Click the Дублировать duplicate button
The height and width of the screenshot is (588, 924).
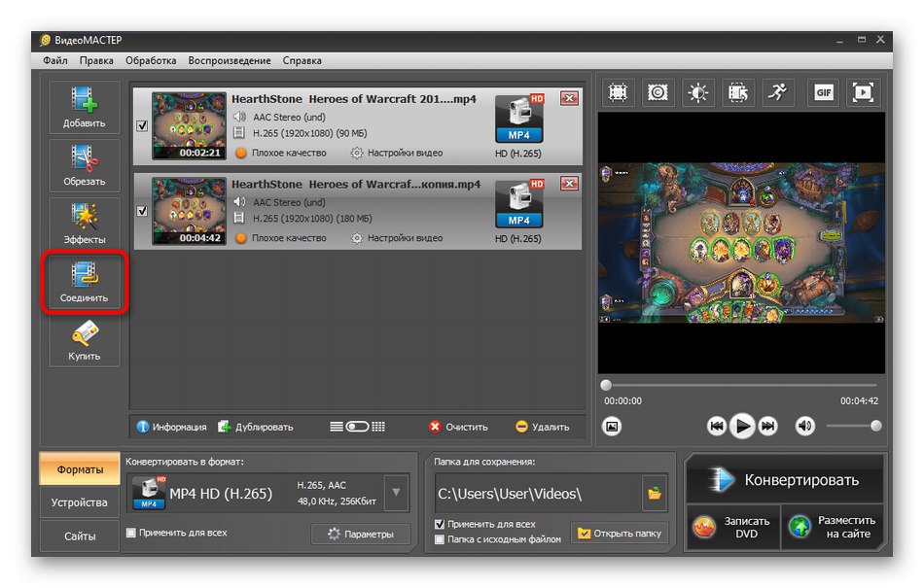pyautogui.click(x=255, y=427)
